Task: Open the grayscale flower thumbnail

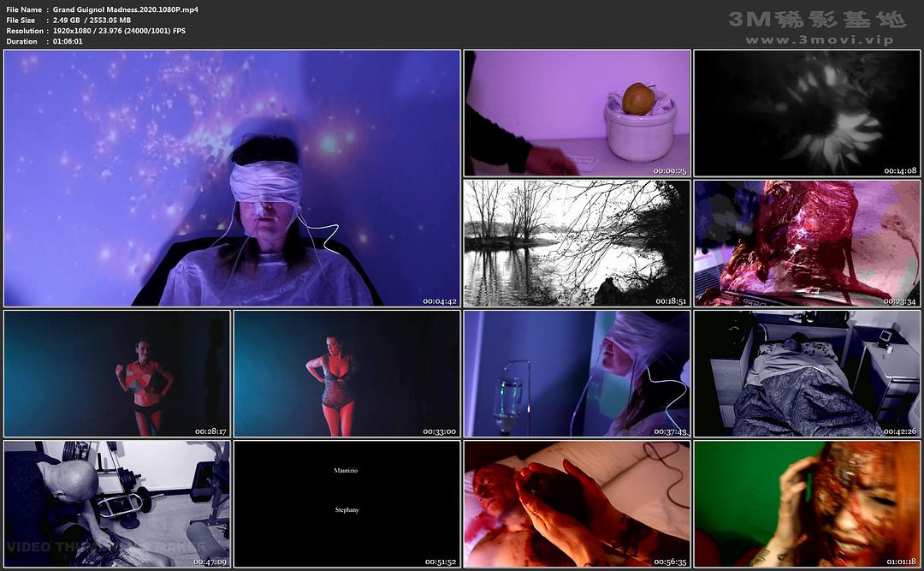Action: (x=806, y=113)
